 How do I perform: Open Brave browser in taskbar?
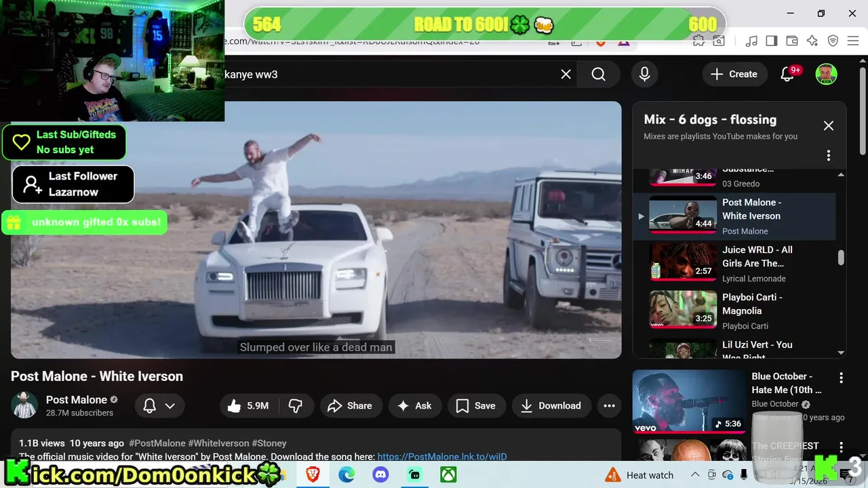coord(313,474)
